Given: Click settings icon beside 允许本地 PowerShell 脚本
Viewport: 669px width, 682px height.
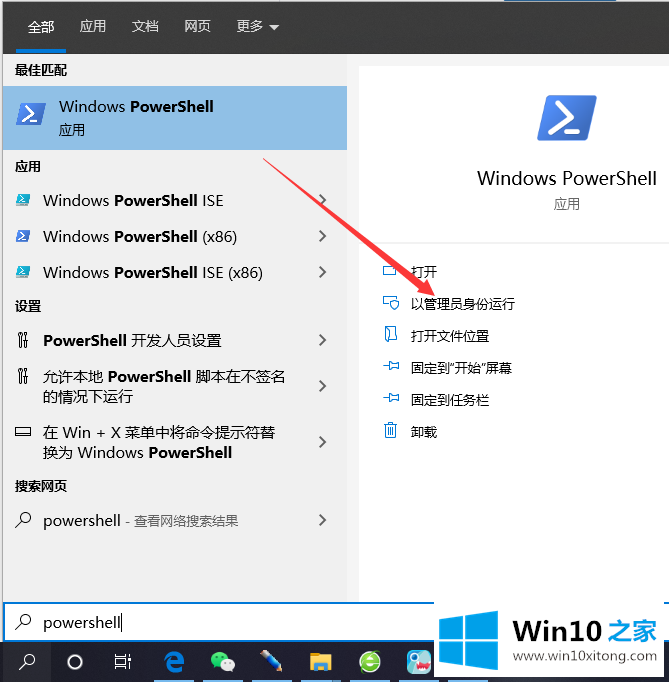Looking at the screenshot, I should click(x=23, y=376).
